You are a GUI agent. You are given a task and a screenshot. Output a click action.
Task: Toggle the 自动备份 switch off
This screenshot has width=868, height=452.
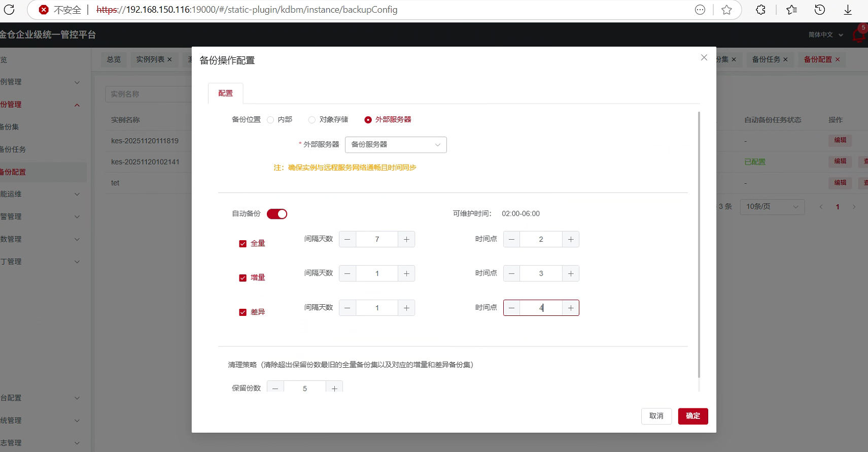pyautogui.click(x=277, y=214)
